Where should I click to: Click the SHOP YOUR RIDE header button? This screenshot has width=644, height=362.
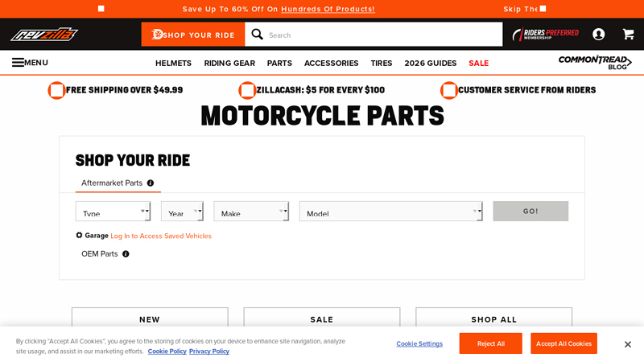(193, 35)
